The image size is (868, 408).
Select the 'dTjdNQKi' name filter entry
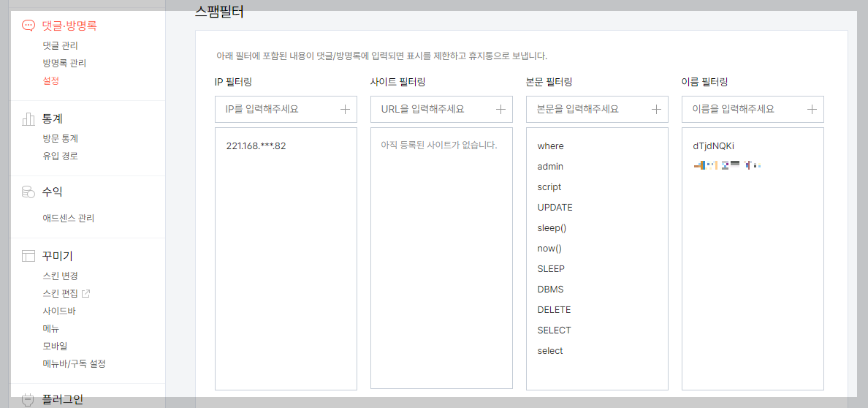click(x=713, y=146)
